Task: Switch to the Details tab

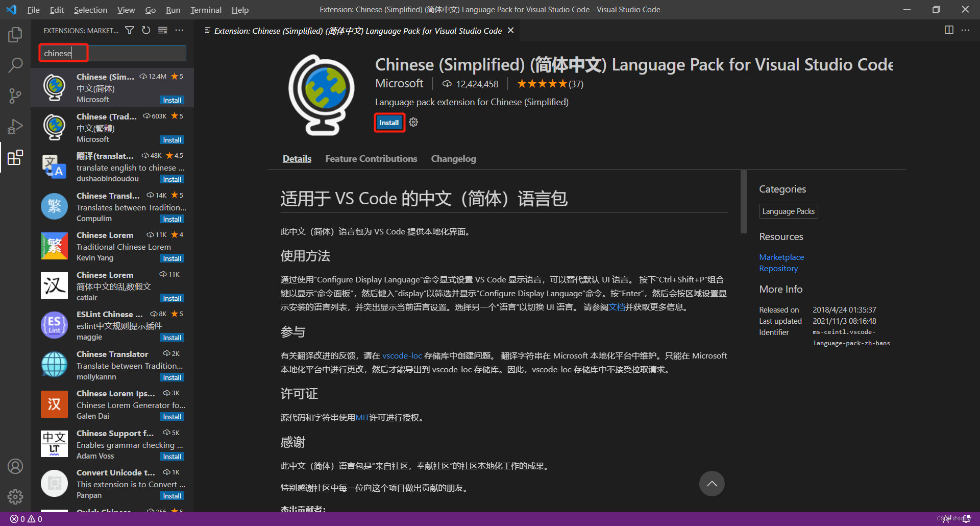Action: click(297, 159)
